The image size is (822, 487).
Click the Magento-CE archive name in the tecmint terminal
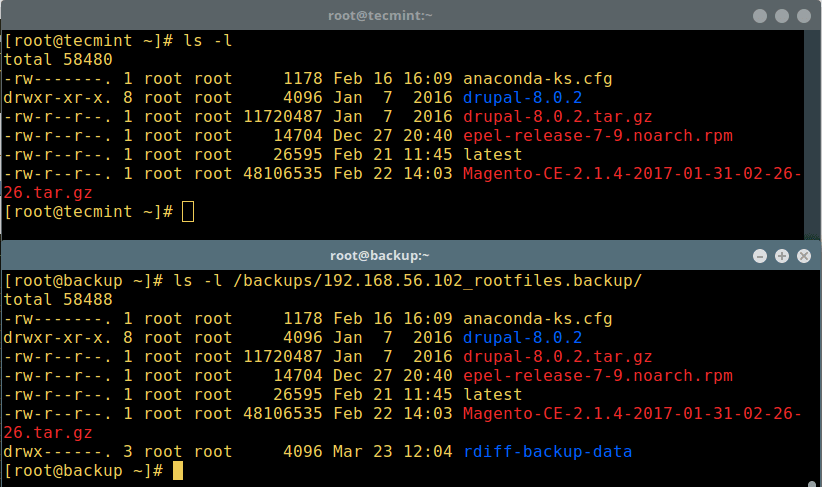point(632,174)
